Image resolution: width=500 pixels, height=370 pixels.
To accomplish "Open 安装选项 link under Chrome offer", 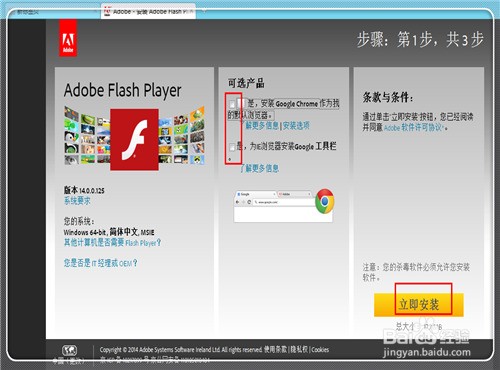I will click(296, 126).
